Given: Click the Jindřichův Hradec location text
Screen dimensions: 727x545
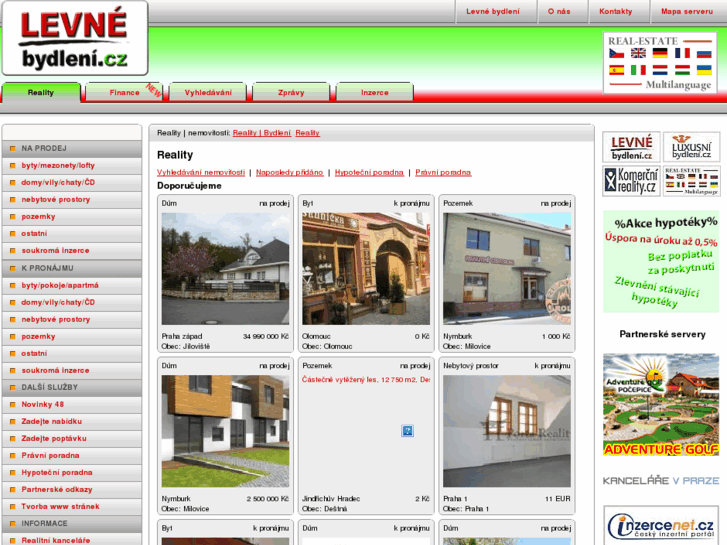Looking at the screenshot, I should click(331, 499).
